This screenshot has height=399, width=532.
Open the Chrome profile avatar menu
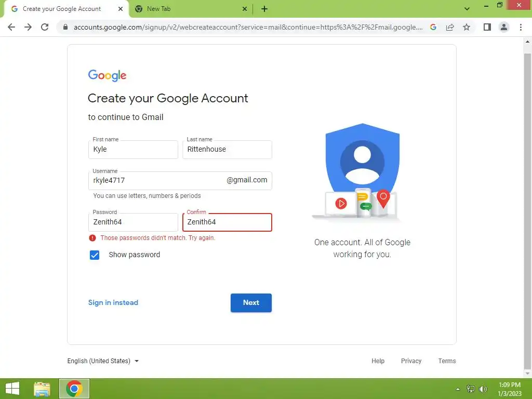pos(504,27)
